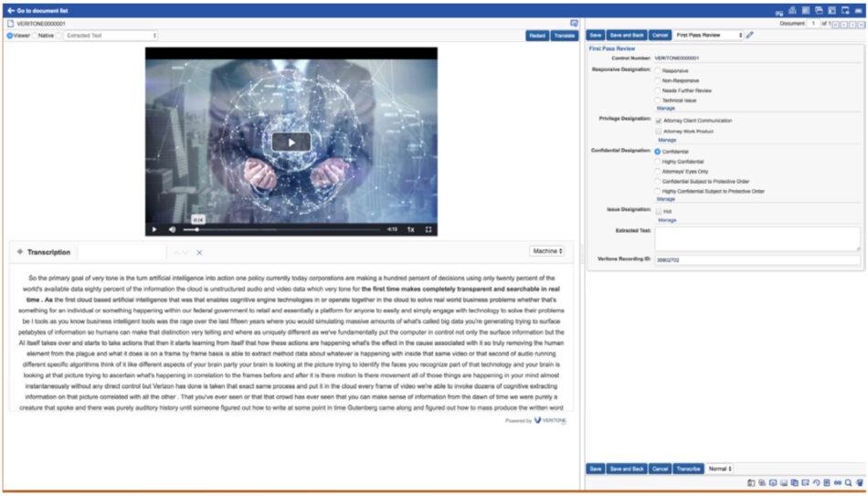Click the back arrow to document list
The width and height of the screenshot is (868, 496).
10,10
